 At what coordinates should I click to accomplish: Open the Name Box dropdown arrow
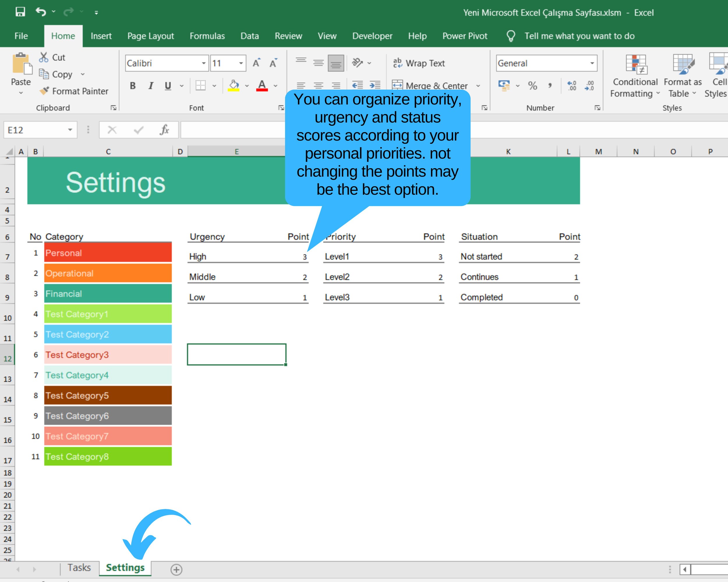coord(70,130)
